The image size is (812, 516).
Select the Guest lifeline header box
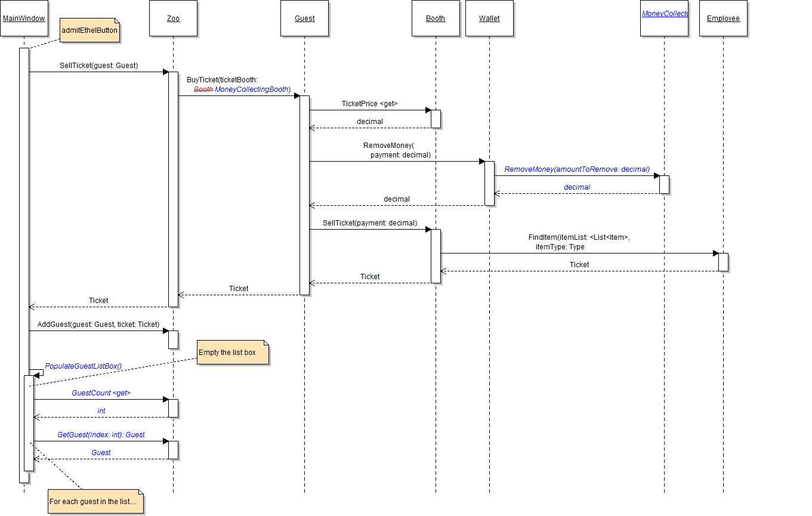304,18
